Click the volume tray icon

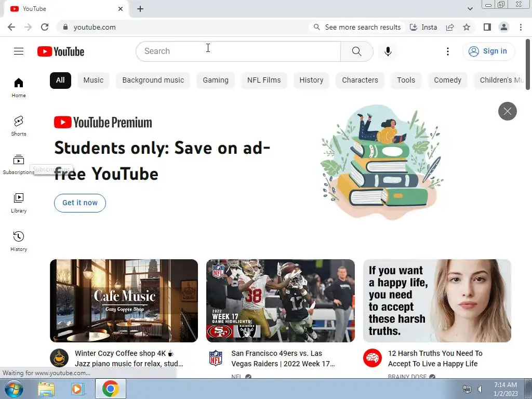tap(480, 389)
